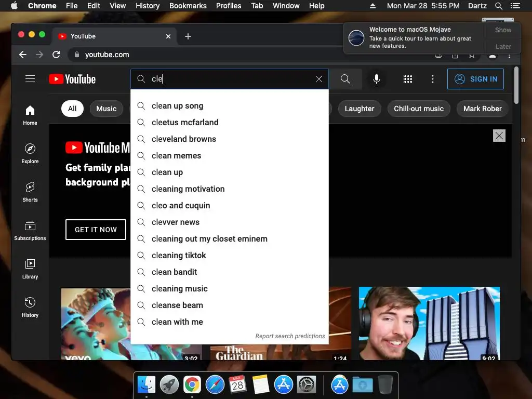The width and height of the screenshot is (532, 399).
Task: Open the Profiles menu
Action: (229, 6)
